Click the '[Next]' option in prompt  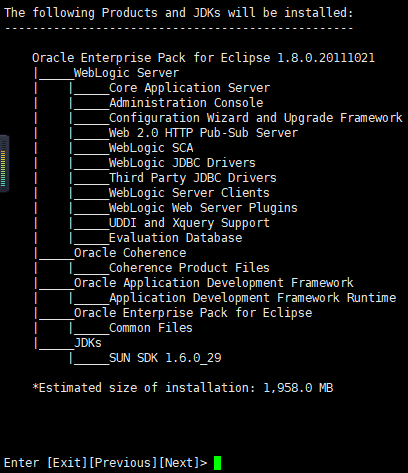coord(179,463)
